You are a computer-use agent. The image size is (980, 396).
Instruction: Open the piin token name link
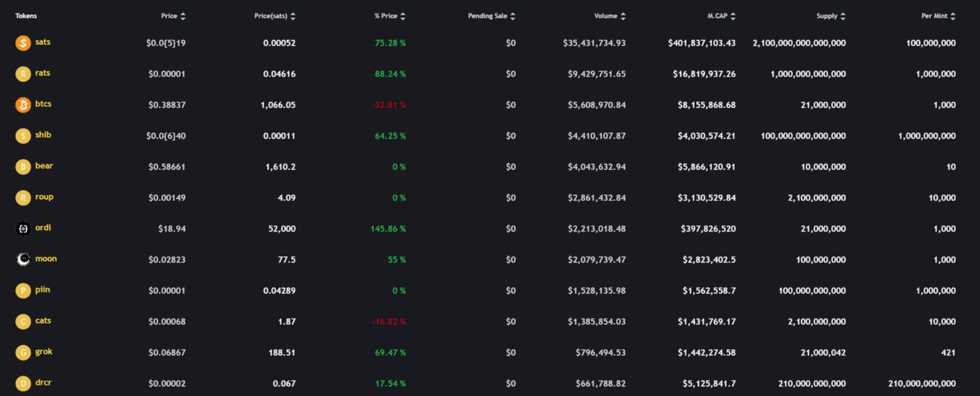(x=42, y=290)
